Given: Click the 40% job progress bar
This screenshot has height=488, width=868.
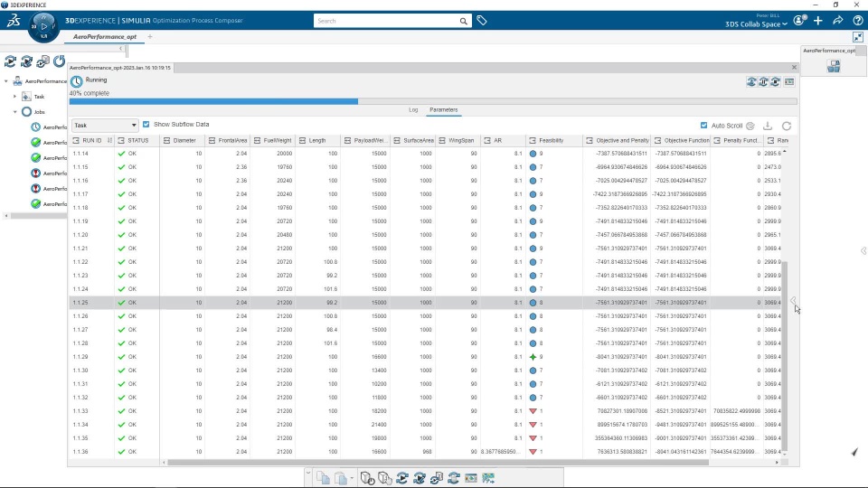Looking at the screenshot, I should coord(433,101).
